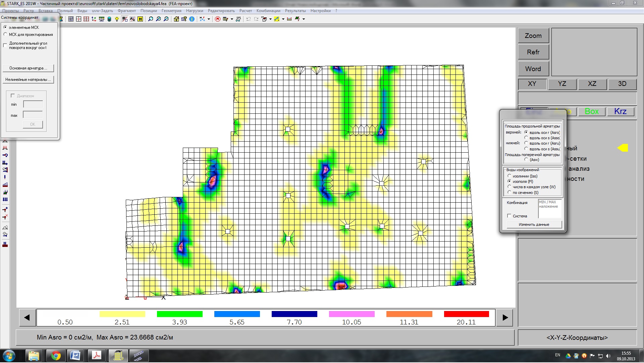Image resolution: width=644 pixels, height=363 pixels.
Task: Switch to the 3D view
Action: [622, 84]
